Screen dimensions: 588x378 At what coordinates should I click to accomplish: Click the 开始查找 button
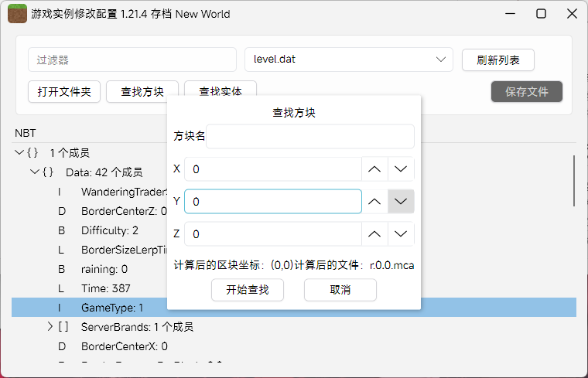click(x=248, y=290)
